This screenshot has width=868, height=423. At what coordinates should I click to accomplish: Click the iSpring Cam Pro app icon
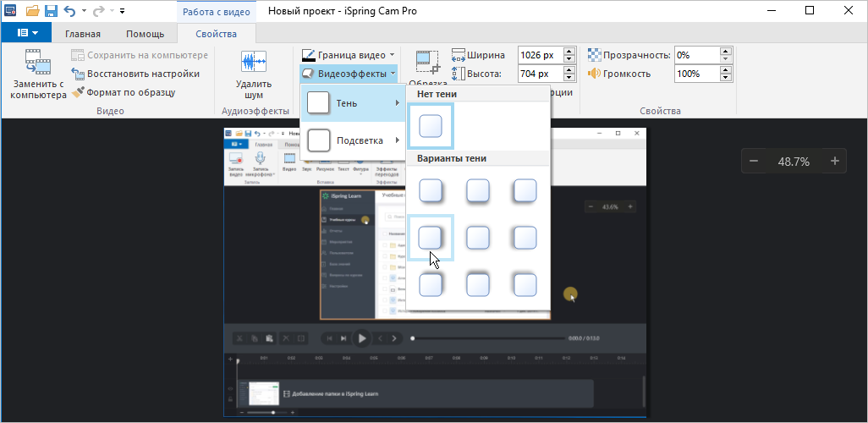click(10, 10)
